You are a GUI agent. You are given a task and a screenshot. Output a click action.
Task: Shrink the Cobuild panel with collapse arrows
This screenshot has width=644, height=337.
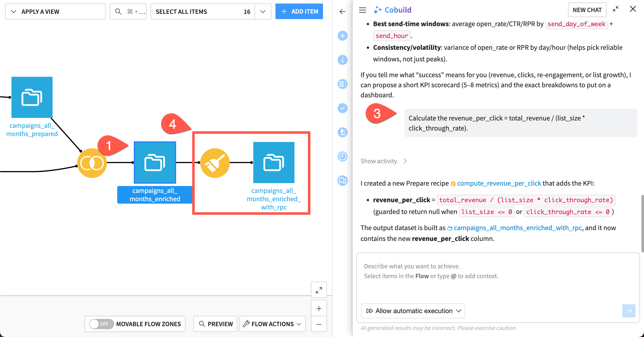(616, 9)
